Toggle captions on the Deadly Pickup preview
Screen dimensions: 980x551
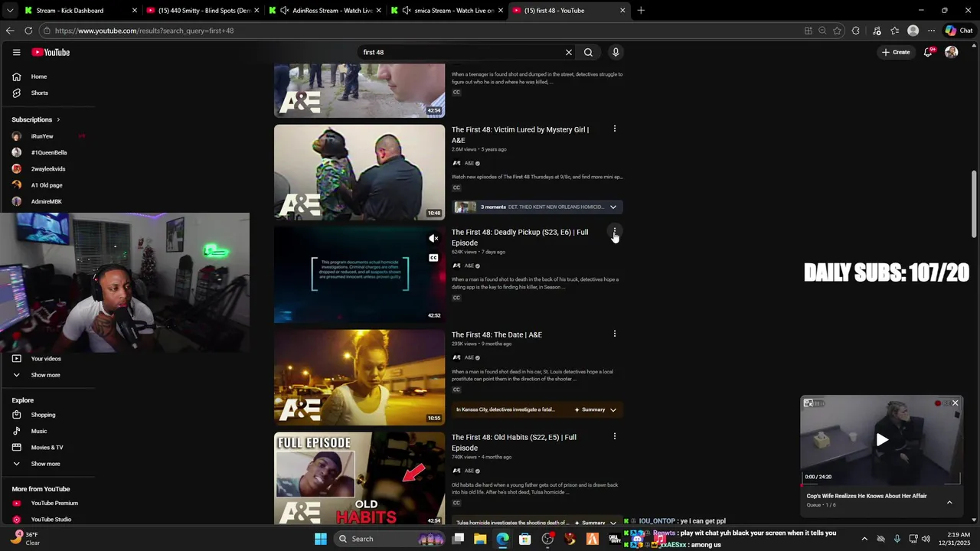click(x=433, y=258)
